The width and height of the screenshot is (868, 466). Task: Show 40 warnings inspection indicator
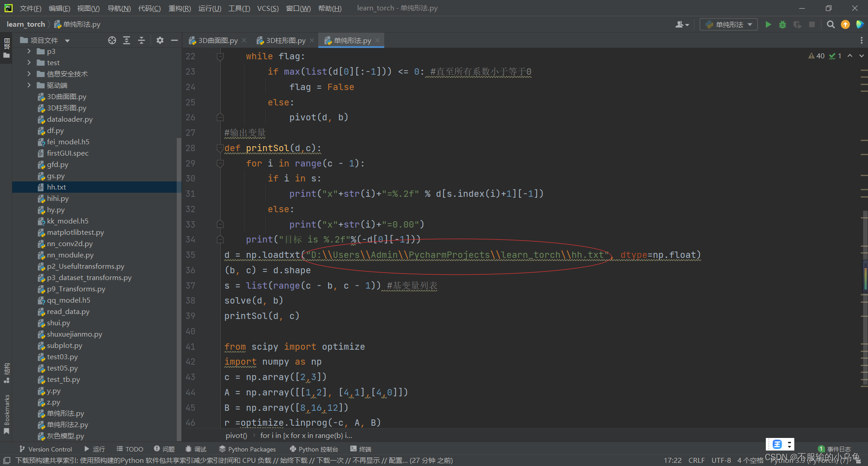tap(816, 56)
